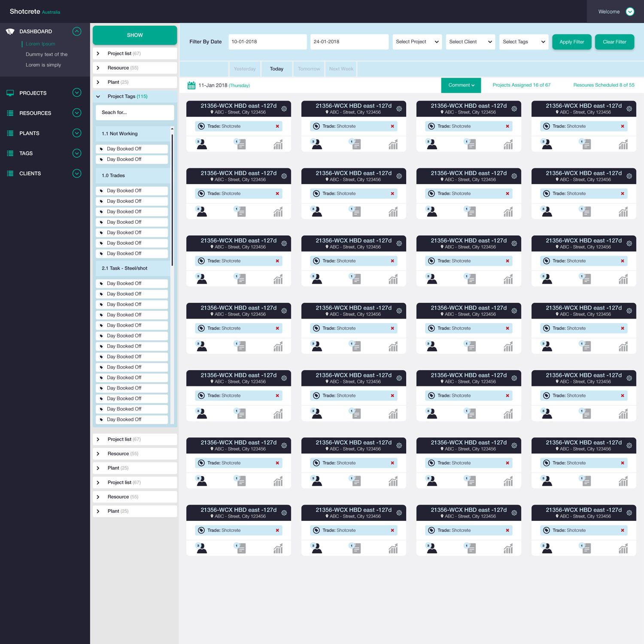Open the Comment dropdown button

pyautogui.click(x=461, y=85)
